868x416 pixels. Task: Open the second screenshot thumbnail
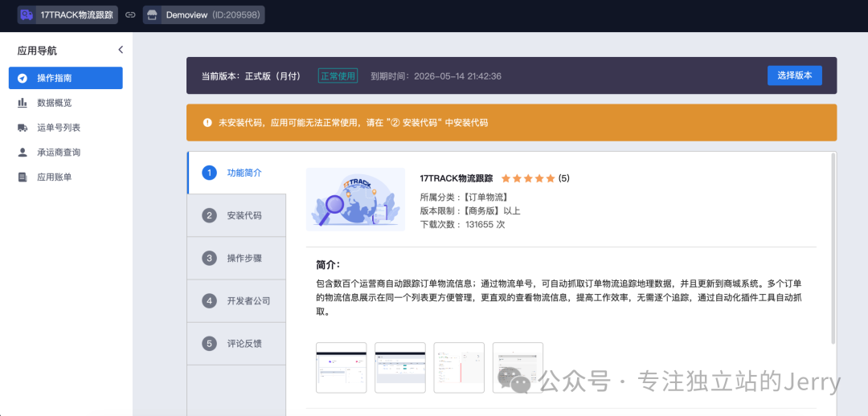(x=400, y=367)
